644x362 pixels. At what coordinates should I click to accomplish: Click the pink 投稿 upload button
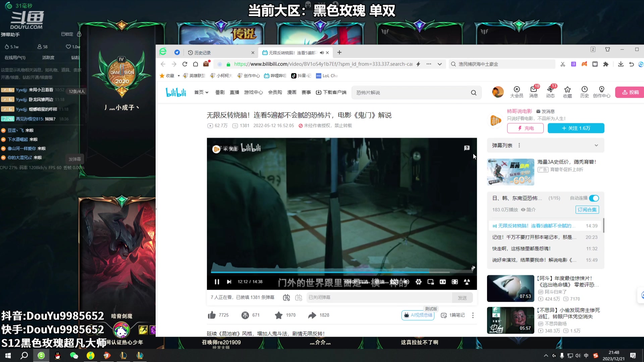tap(630, 92)
